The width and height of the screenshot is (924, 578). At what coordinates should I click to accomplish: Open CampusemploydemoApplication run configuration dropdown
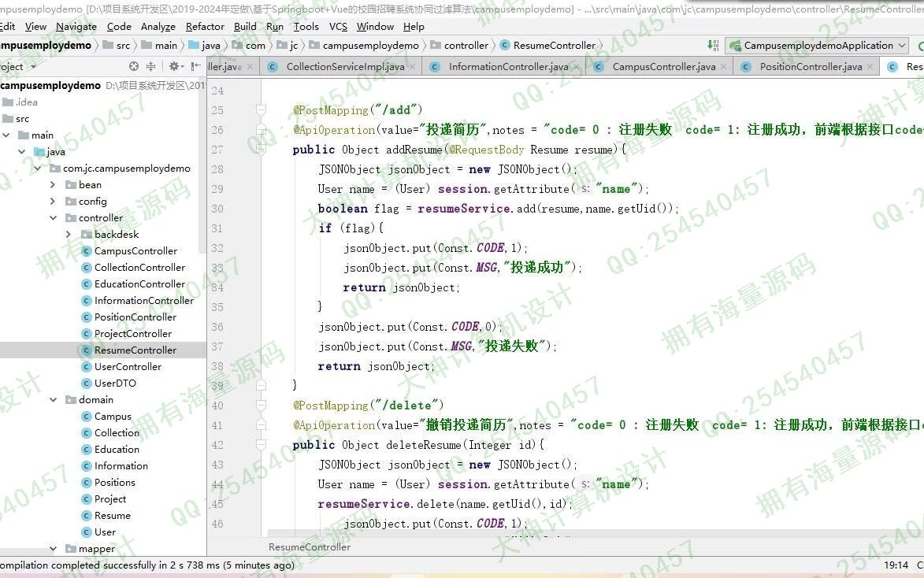(x=818, y=46)
